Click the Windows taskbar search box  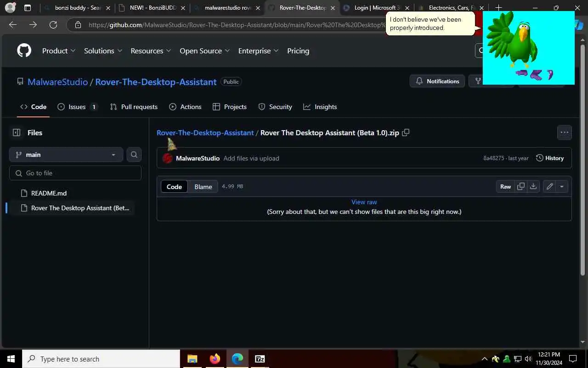[x=101, y=359]
